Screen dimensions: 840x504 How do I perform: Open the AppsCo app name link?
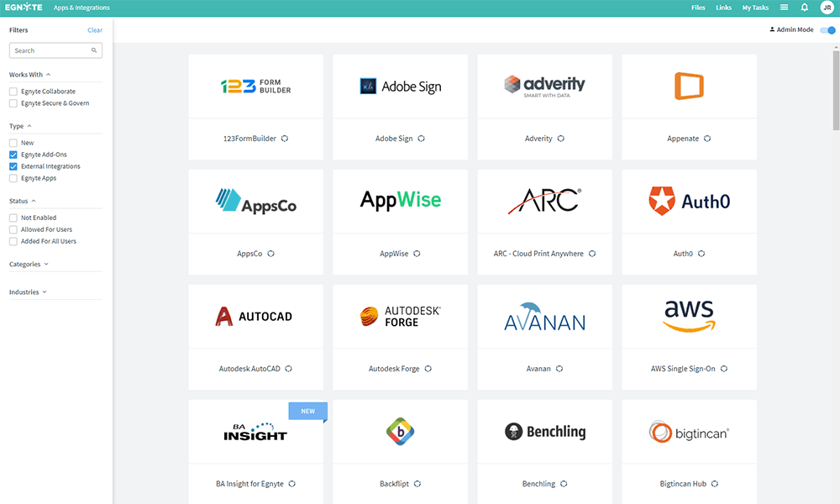click(x=249, y=254)
